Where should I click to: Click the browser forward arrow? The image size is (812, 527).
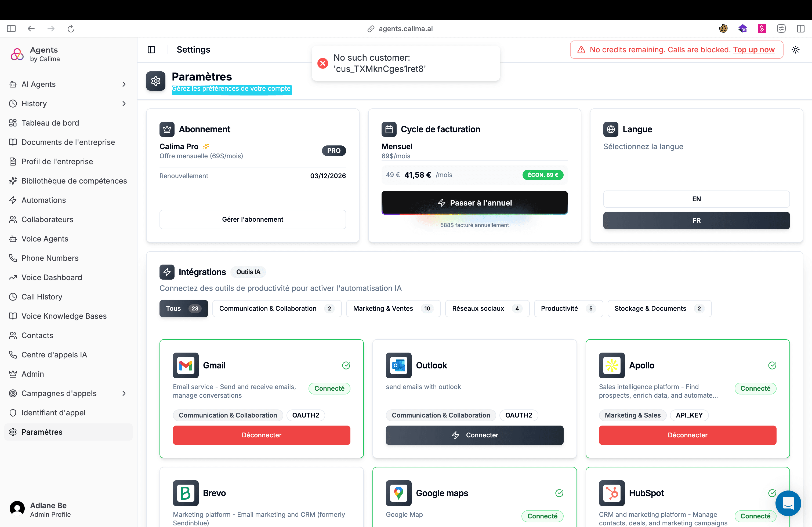pyautogui.click(x=51, y=29)
